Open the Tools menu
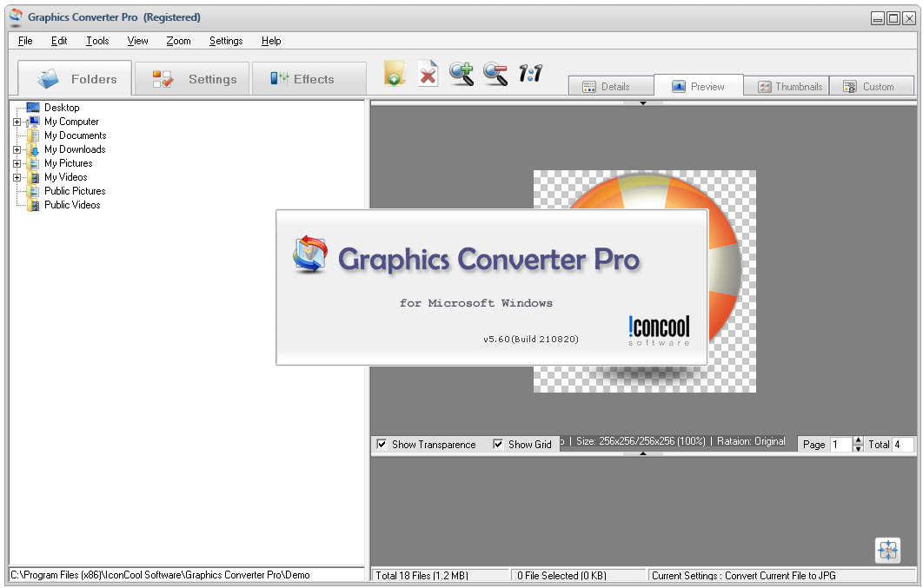This screenshot has height=588, width=923. click(97, 41)
